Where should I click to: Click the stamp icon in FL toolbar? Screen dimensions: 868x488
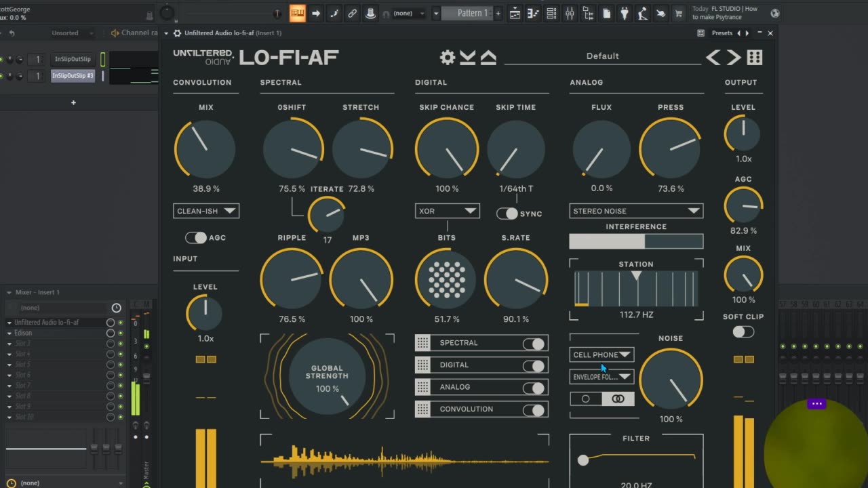click(370, 13)
